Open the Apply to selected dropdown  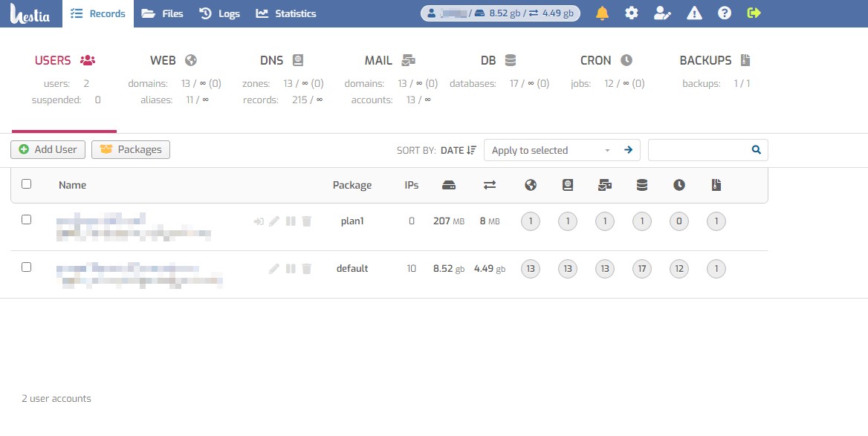coord(551,150)
